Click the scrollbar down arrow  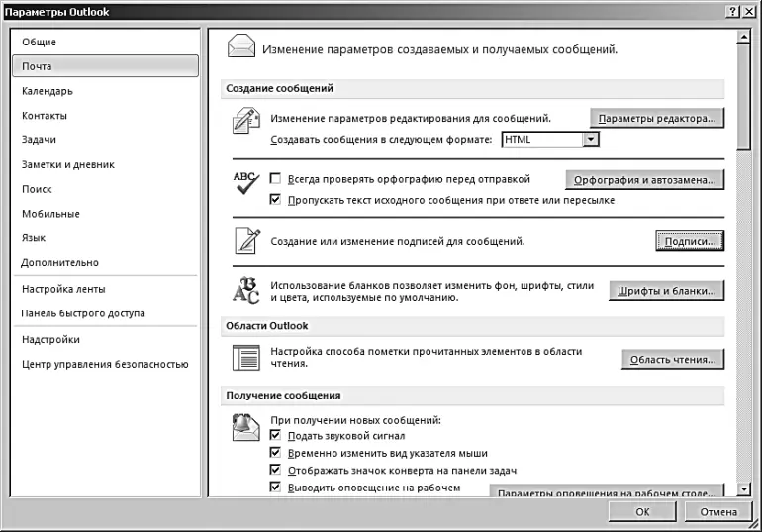743,489
